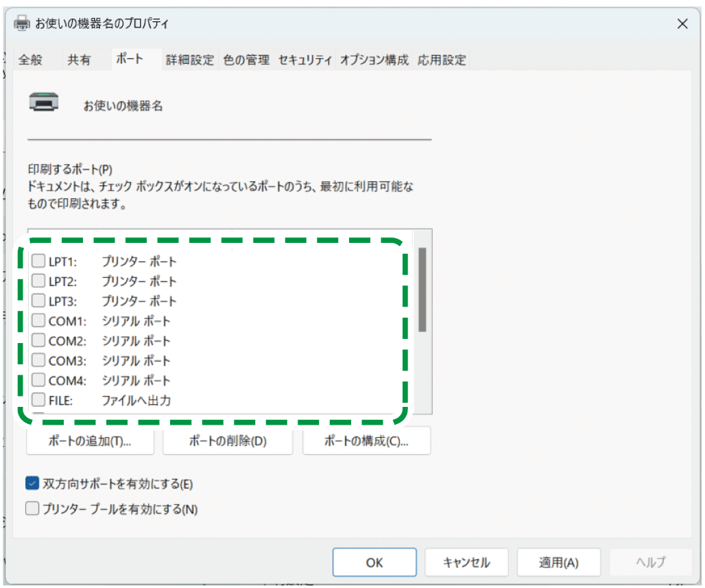The width and height of the screenshot is (705, 588).
Task: Check the LPT3 printer port checkbox
Action: (x=39, y=301)
